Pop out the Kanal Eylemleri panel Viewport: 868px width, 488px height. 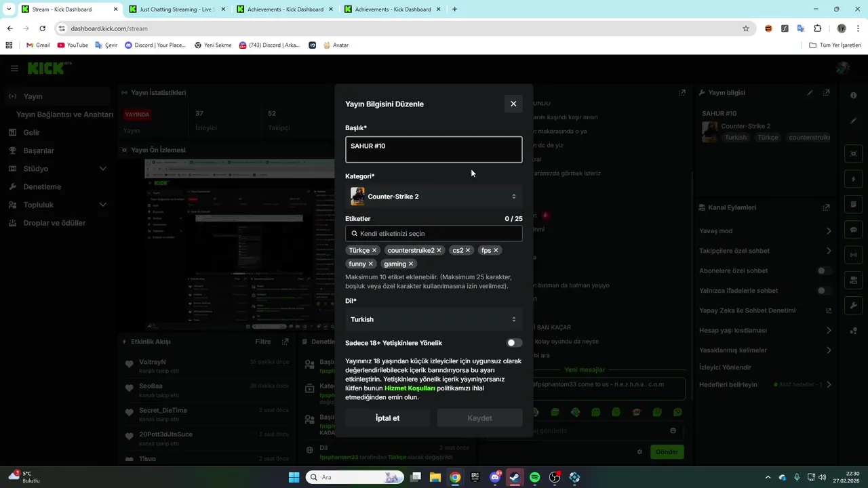826,207
